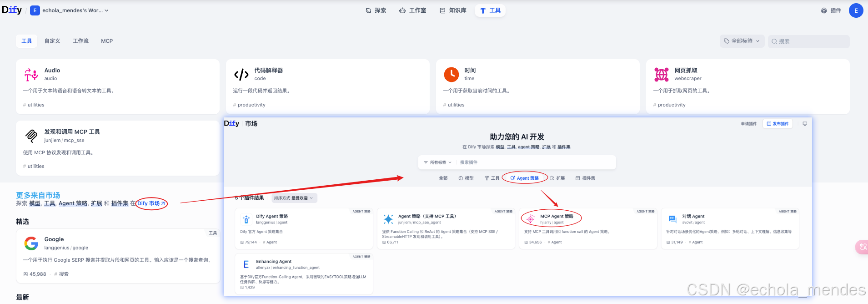Click the 搜索插件 input in marketplace

536,162
